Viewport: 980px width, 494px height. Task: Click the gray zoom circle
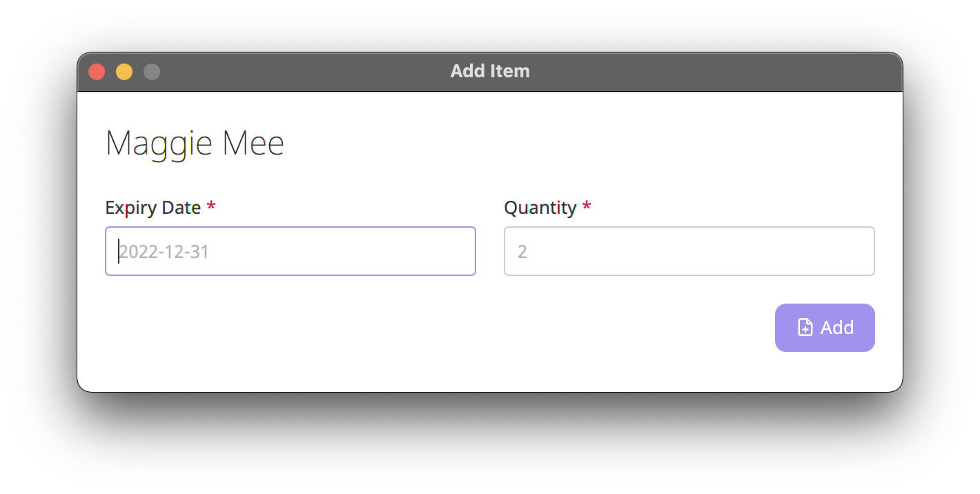tap(151, 71)
